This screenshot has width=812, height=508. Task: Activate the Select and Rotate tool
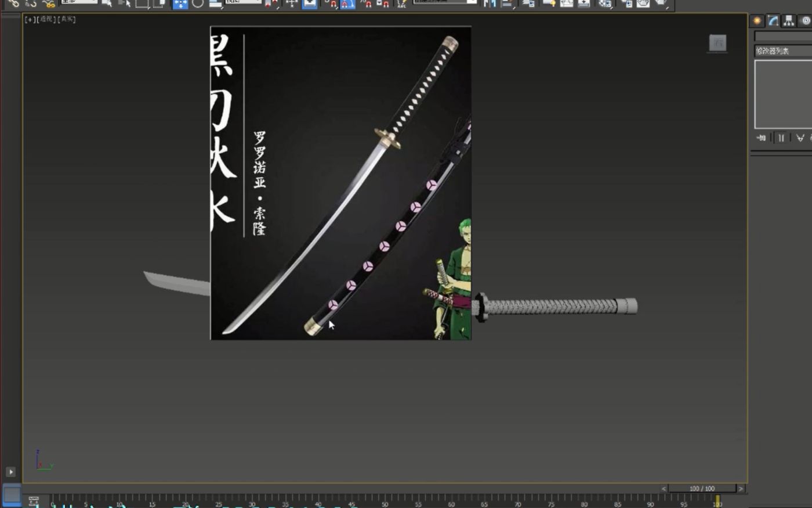click(198, 3)
